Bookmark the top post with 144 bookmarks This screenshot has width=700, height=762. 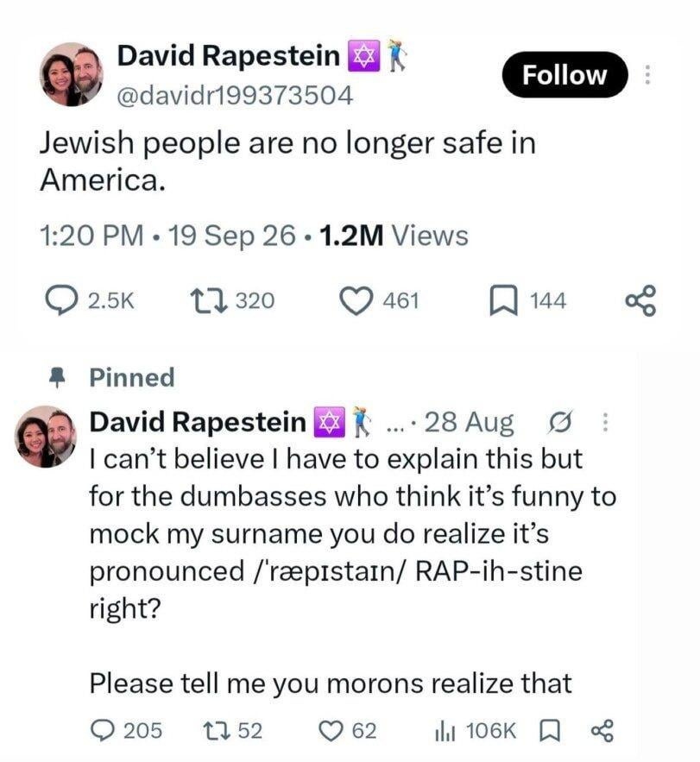pyautogui.click(x=503, y=301)
